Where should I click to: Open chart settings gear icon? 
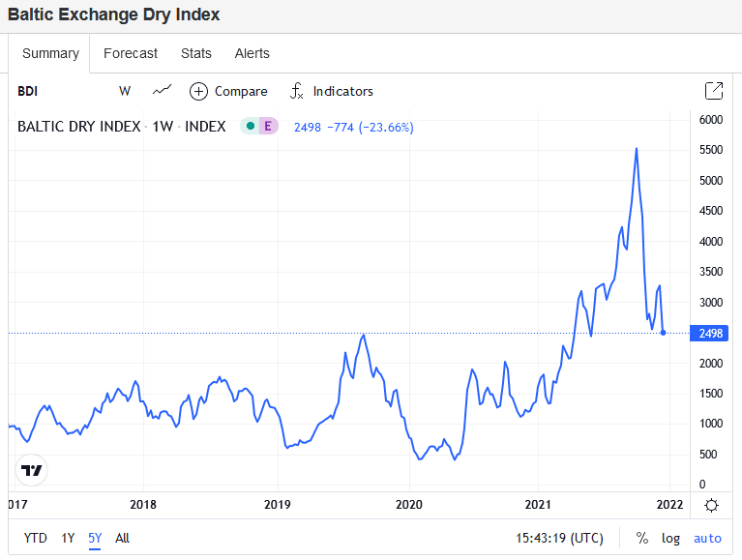pos(711,505)
